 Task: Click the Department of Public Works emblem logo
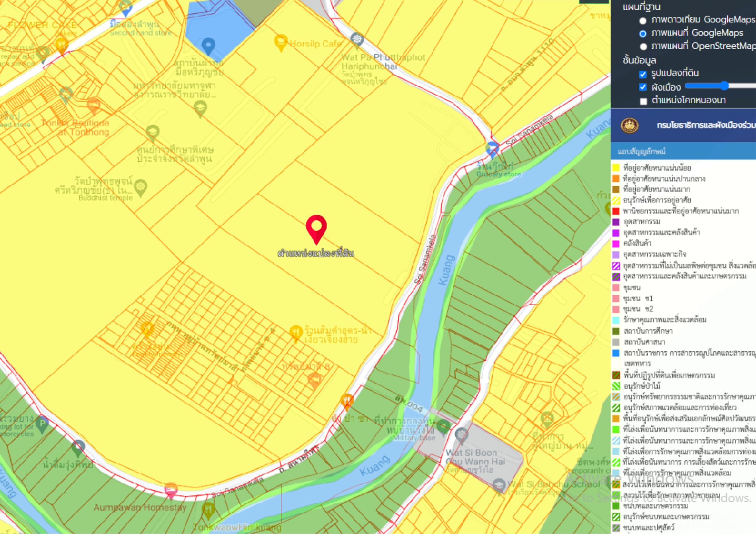click(629, 125)
